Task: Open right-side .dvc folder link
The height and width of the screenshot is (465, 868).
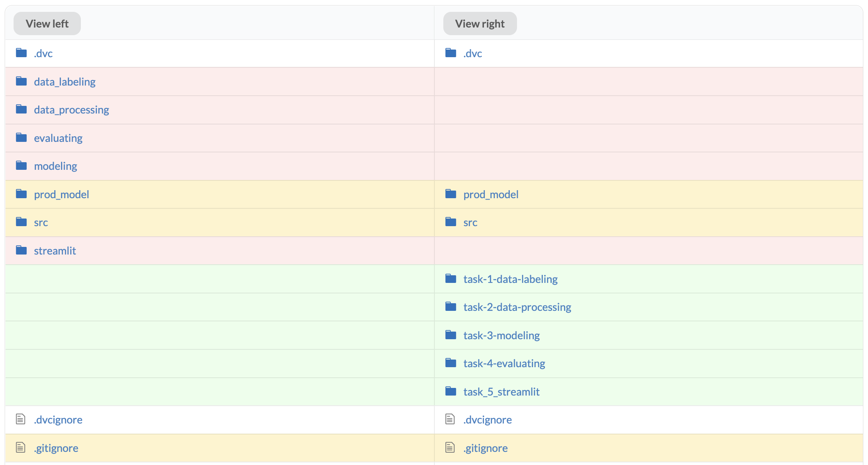Action: [x=473, y=53]
